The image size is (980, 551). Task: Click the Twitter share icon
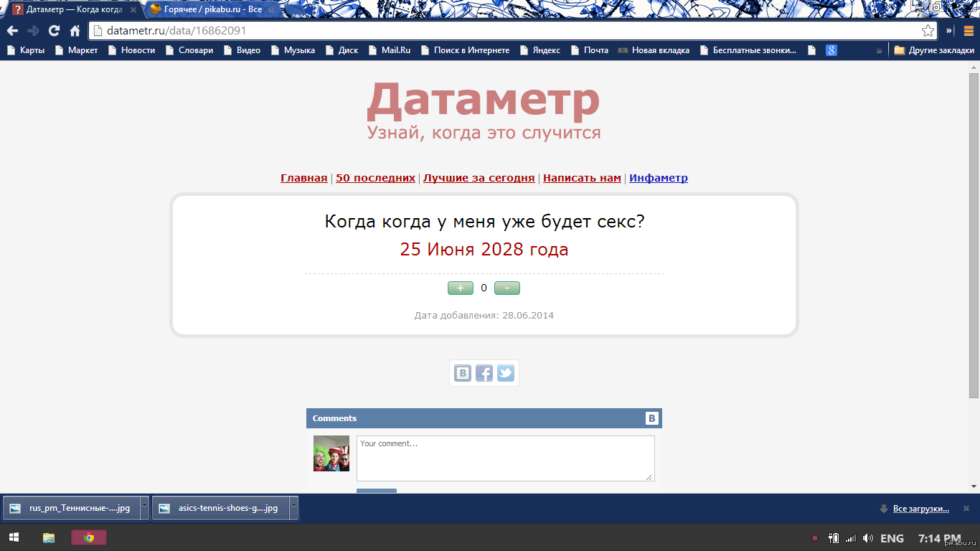(506, 373)
